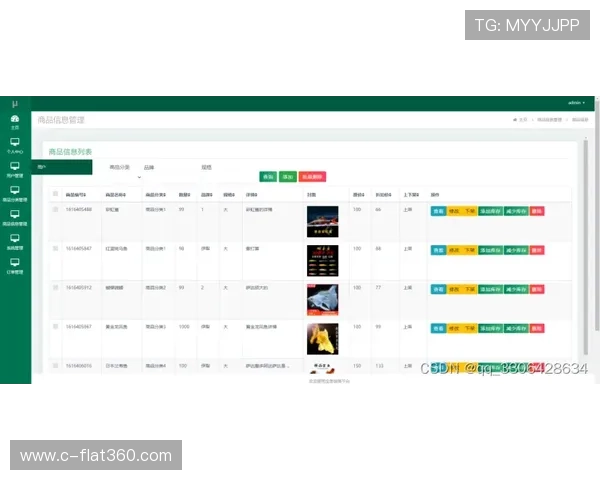
Task: Check the row checkbox for product 1616405488
Action: (x=55, y=210)
